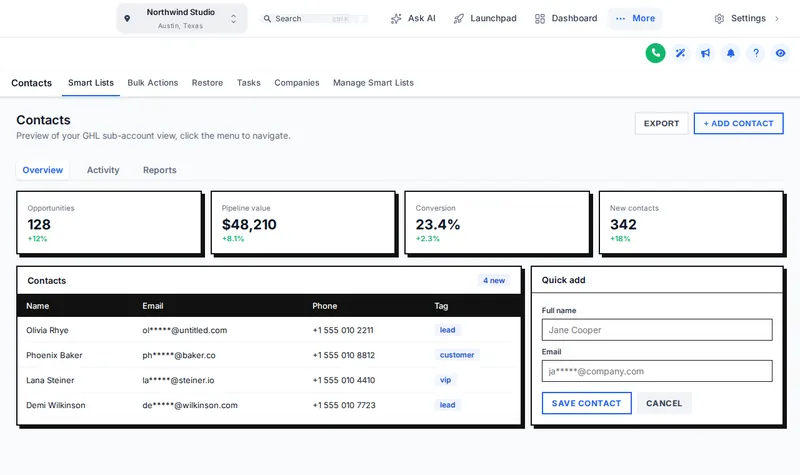Screen dimensions: 800x475
Task: Click the Email column header
Action: click(x=153, y=306)
